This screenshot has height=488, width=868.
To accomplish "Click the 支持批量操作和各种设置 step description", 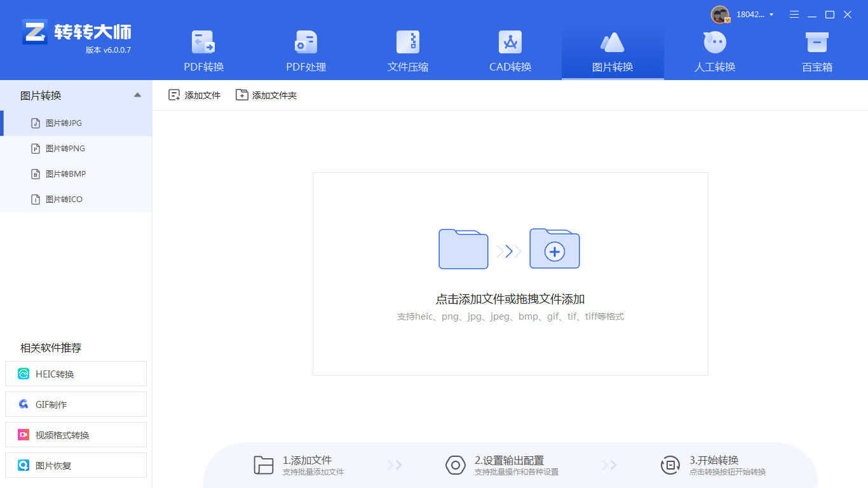I will (517, 472).
